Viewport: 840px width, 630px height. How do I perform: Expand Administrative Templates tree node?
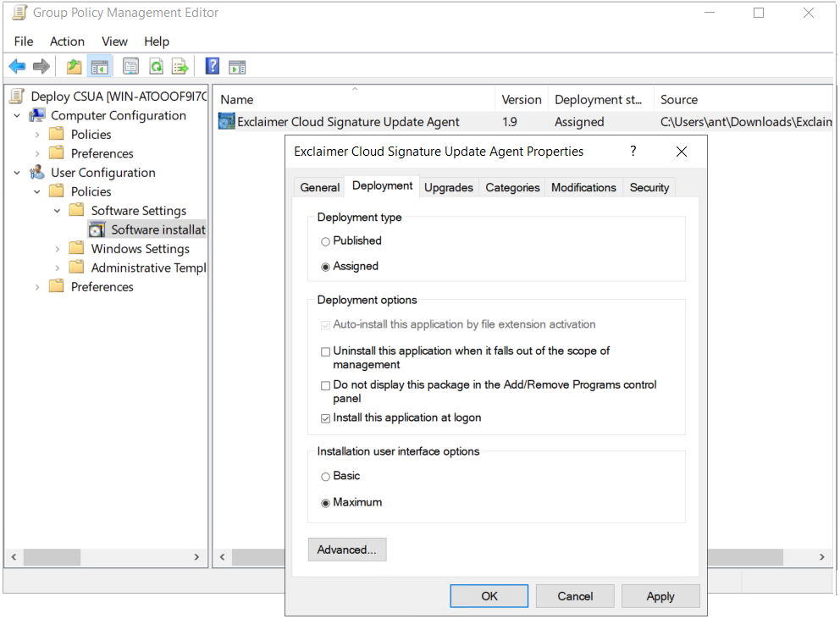58,268
